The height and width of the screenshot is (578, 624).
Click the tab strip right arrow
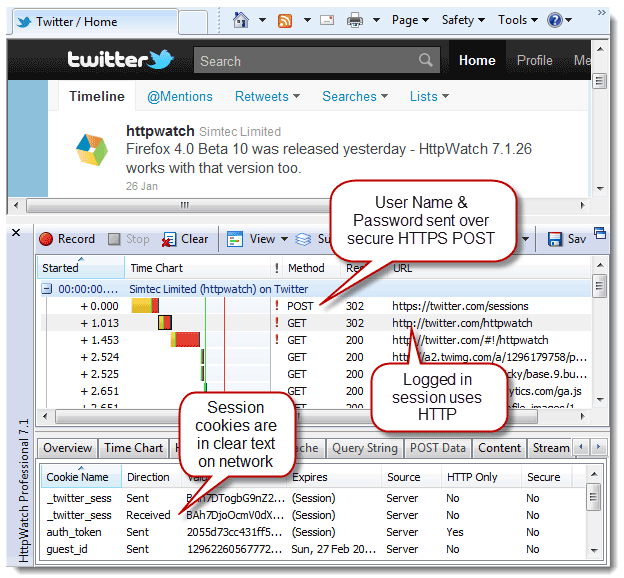pyautogui.click(x=598, y=447)
